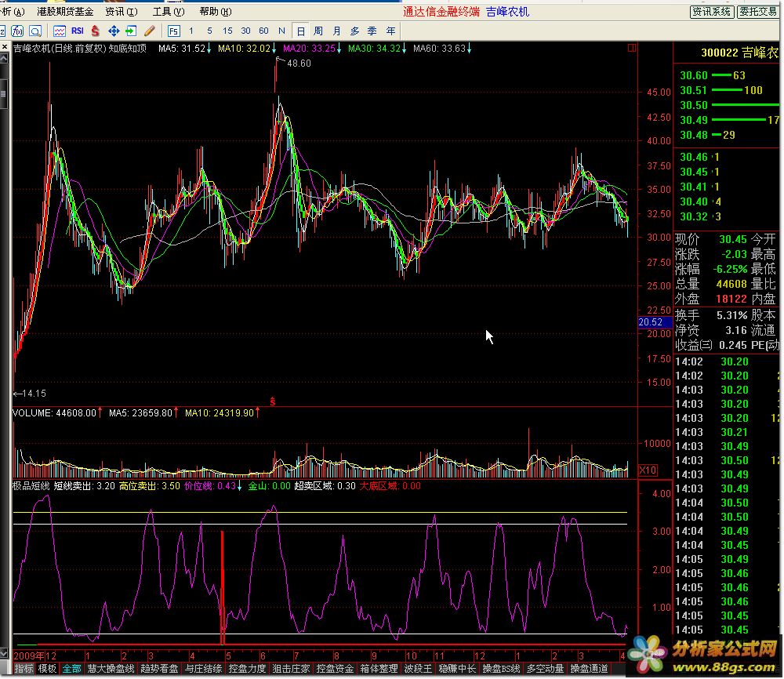Image resolution: width=784 pixels, height=679 pixels.
Task: Click the red S marker below the chart
Action: (273, 401)
